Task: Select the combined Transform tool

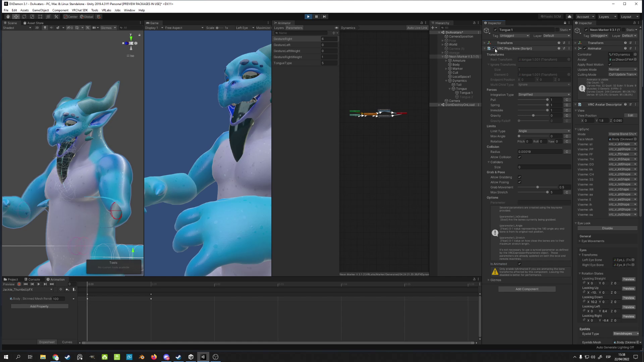Action: point(48,16)
